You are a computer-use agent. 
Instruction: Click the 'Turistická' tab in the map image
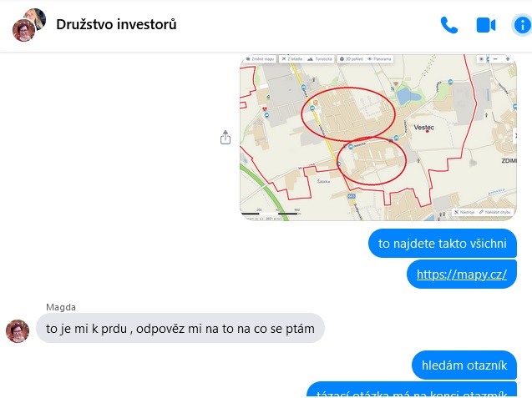click(320, 59)
